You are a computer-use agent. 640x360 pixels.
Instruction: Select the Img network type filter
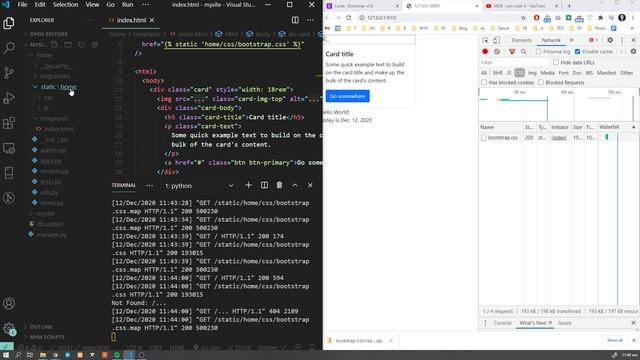coord(532,73)
